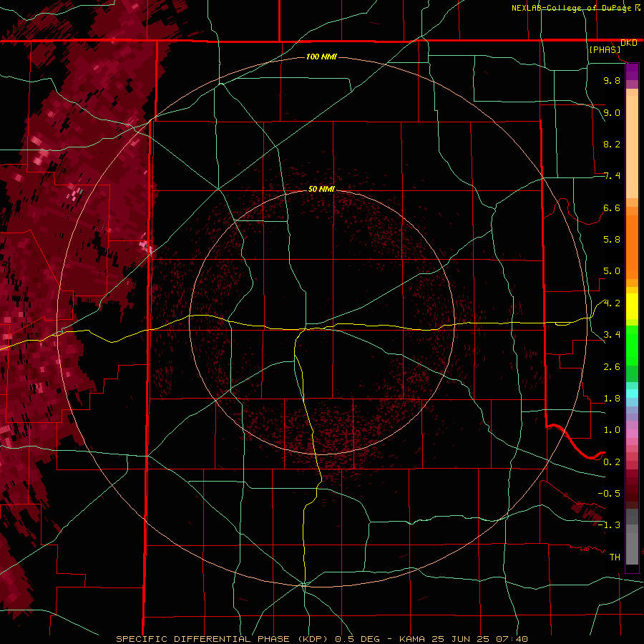
Task: Click the 6.6 value on color scale
Action: coord(612,208)
